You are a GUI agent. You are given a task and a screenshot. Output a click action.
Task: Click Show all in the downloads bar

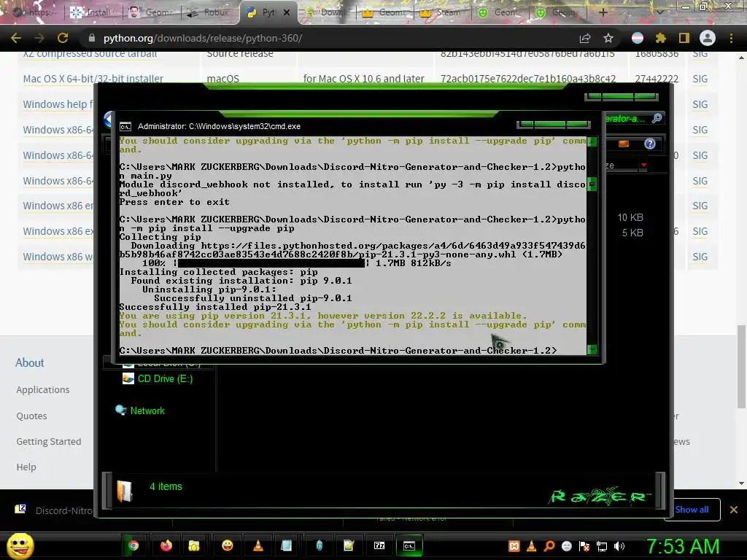tap(692, 510)
